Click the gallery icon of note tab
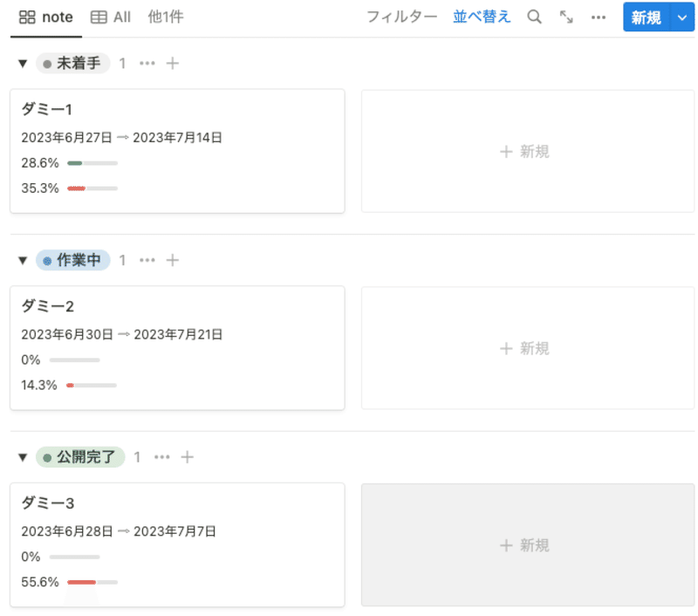This screenshot has width=698, height=616. (27, 17)
